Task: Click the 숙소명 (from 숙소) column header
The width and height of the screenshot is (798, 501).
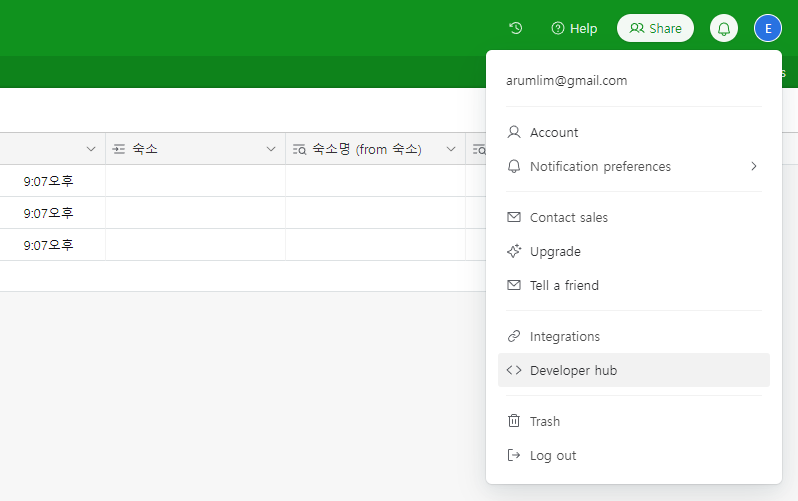Action: (x=376, y=149)
